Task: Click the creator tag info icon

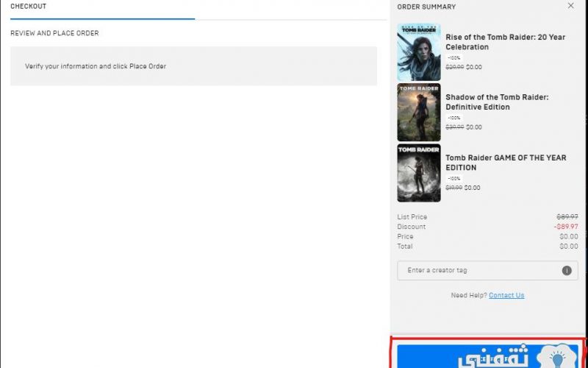Action: click(x=567, y=270)
